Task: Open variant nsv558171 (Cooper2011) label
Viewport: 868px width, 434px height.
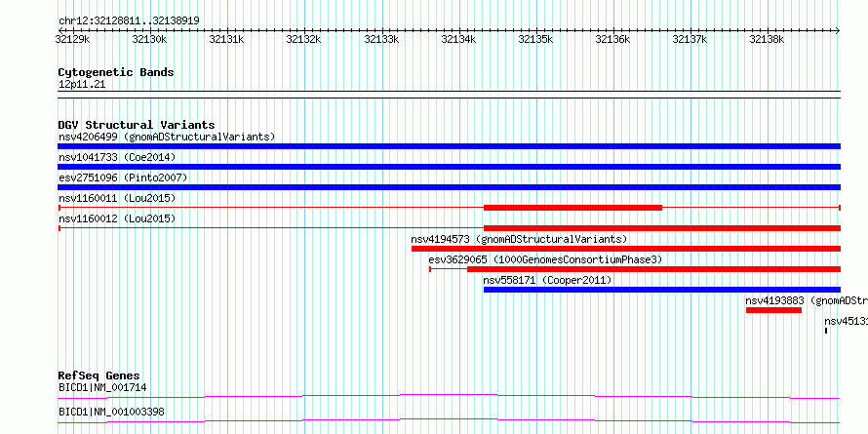Action: [547, 280]
